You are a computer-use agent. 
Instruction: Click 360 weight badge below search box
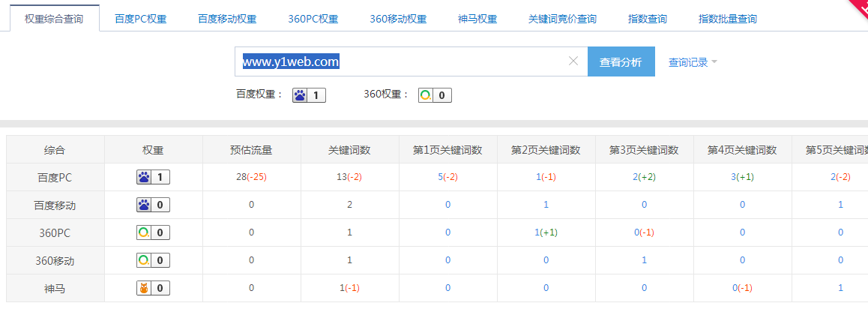tap(435, 95)
